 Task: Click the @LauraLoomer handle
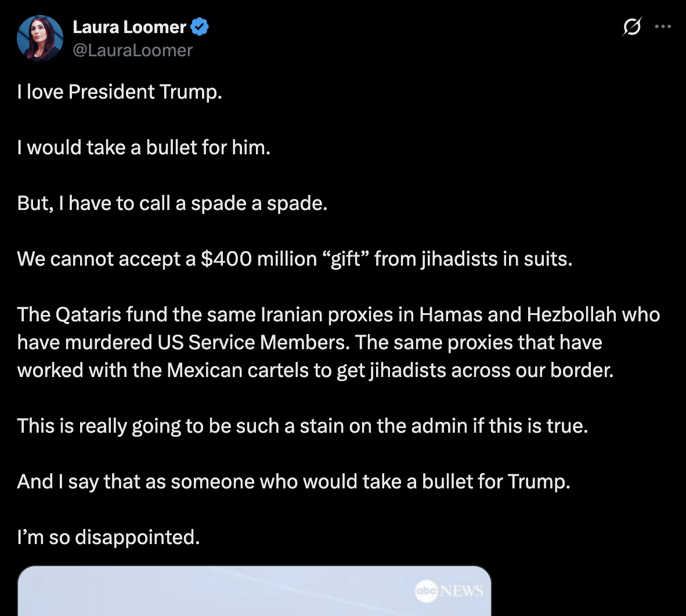click(132, 50)
